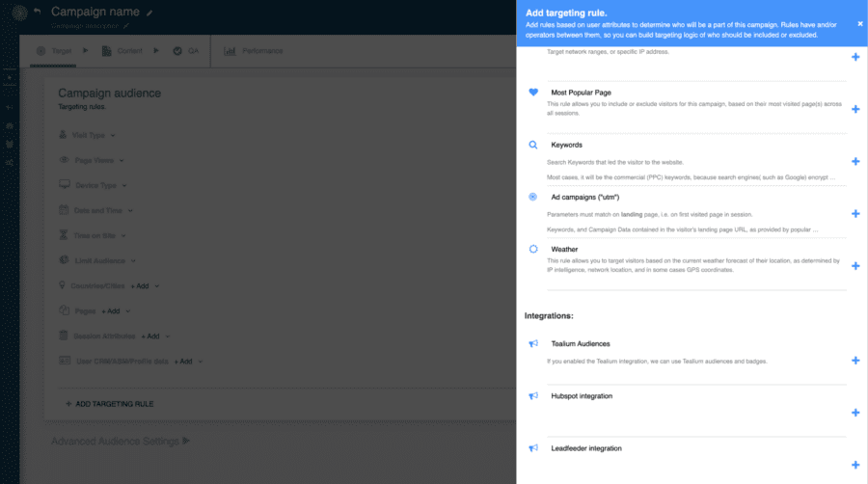Add the Tealium Audiences integration
Viewport: 868px width, 484px height.
(855, 360)
